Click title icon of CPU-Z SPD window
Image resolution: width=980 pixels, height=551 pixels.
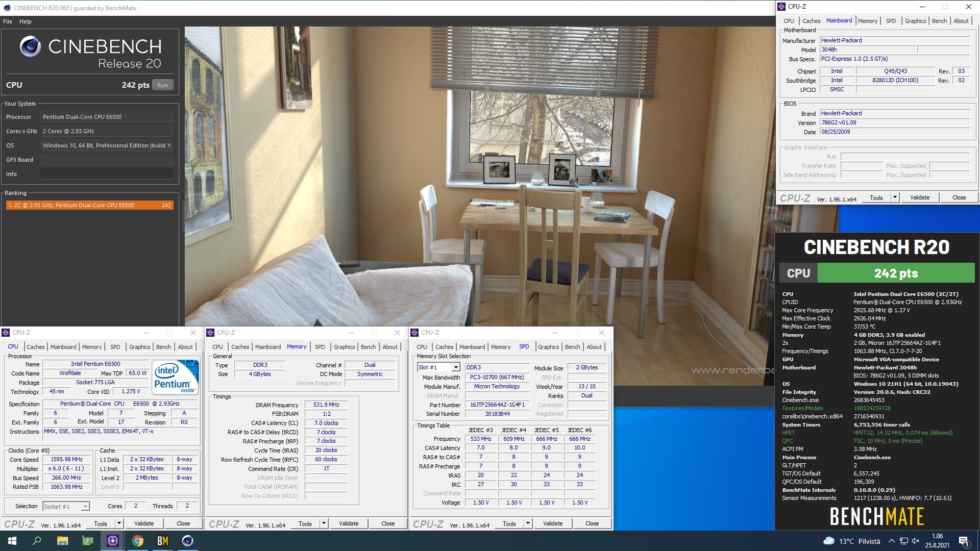pos(414,333)
